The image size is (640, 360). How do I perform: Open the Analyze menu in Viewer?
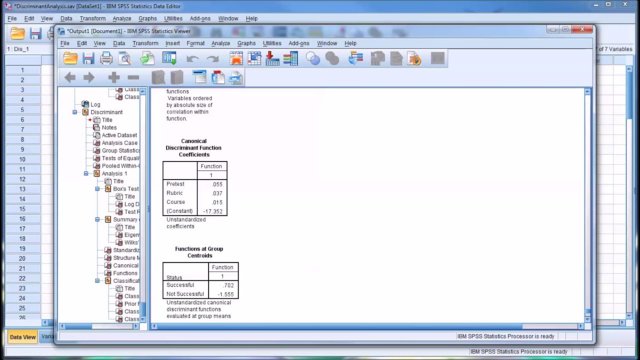tap(220, 43)
